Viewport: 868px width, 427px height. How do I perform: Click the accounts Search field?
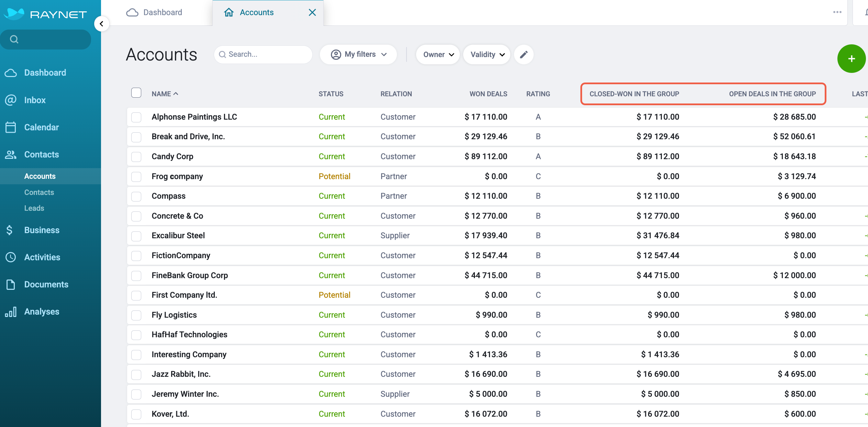tap(263, 54)
